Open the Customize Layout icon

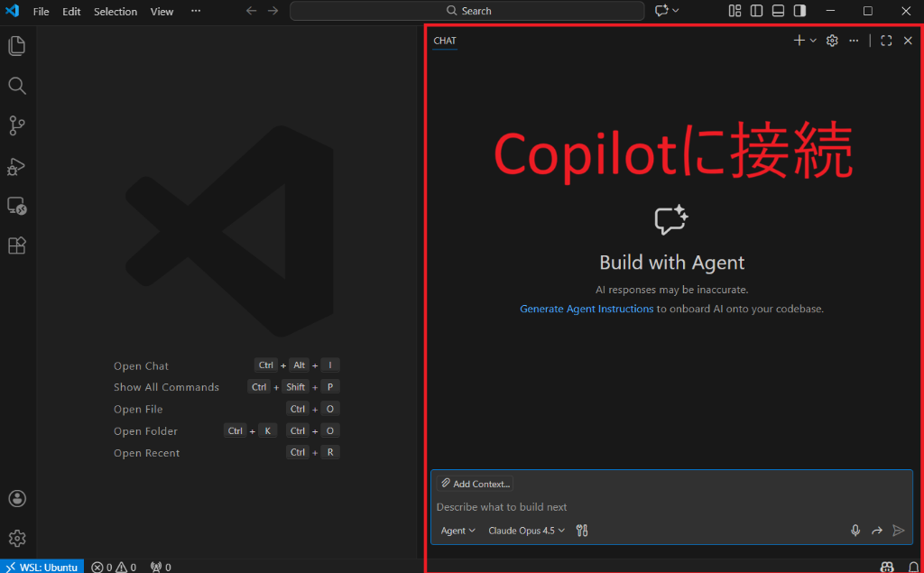pos(735,11)
